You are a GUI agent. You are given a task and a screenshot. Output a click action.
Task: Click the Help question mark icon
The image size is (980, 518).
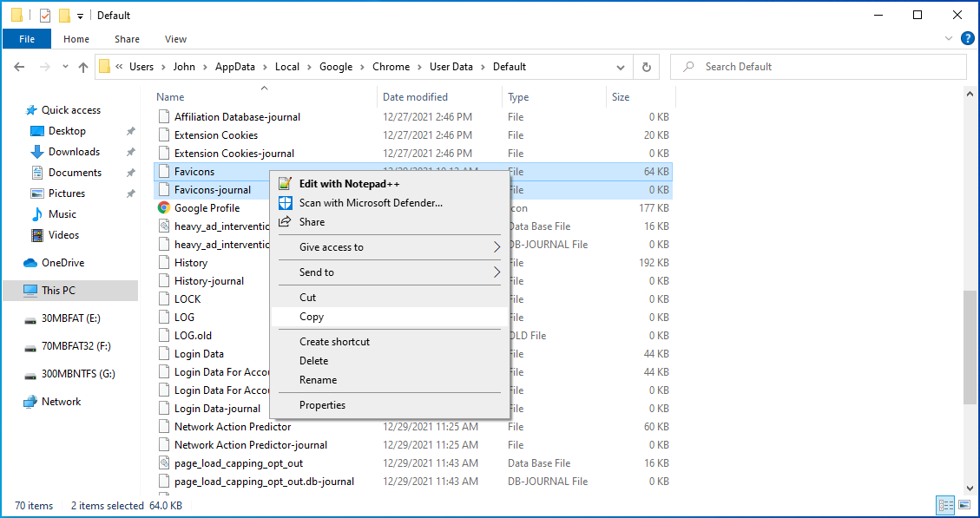tap(968, 38)
